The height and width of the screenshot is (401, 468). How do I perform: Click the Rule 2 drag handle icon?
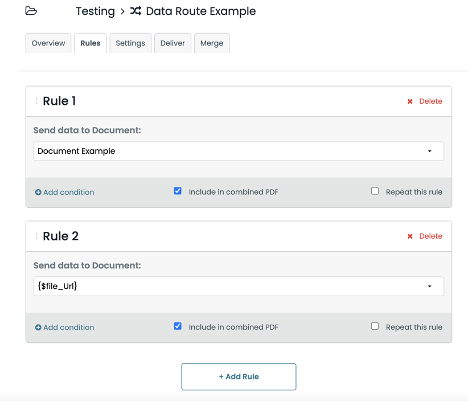pyautogui.click(x=36, y=236)
